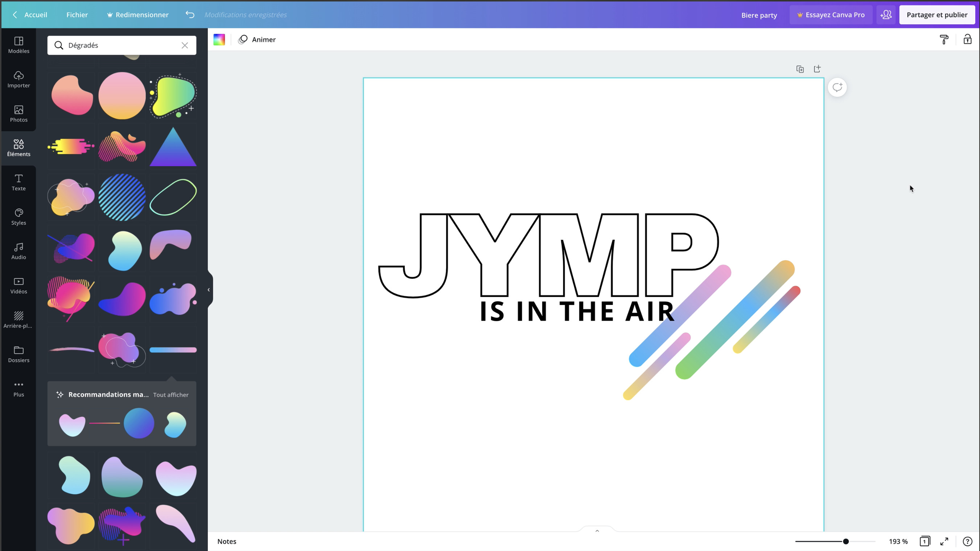Go to Accueil home
980x551 pixels.
coord(36,14)
